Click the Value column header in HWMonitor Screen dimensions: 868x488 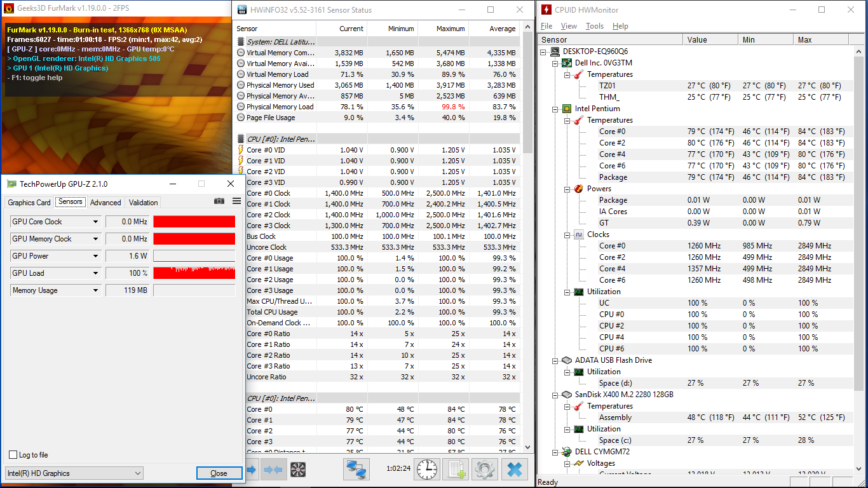pos(710,39)
